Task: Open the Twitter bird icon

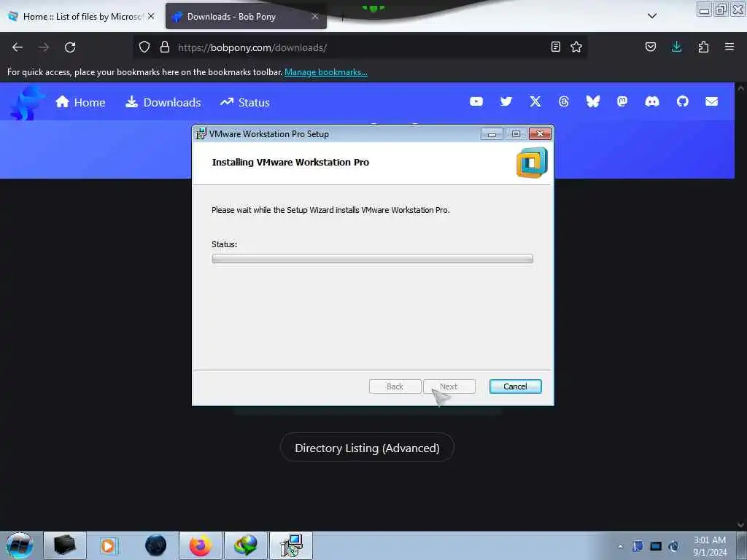Action: 506,101
